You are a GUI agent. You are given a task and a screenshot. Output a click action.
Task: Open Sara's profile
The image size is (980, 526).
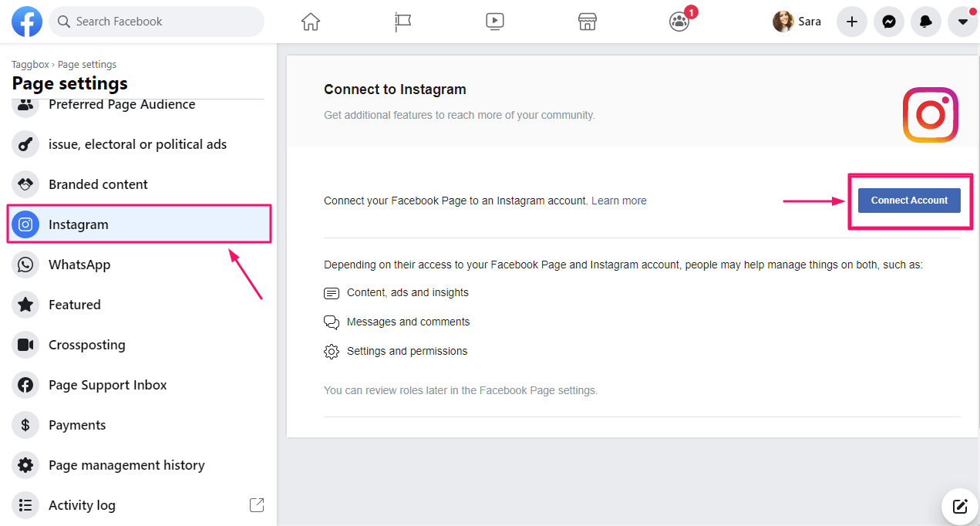[797, 22]
